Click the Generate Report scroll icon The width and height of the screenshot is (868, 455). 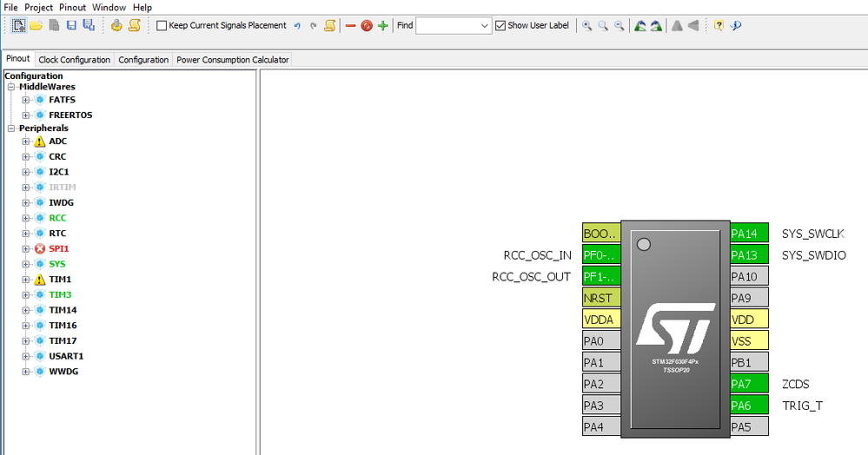[x=134, y=25]
